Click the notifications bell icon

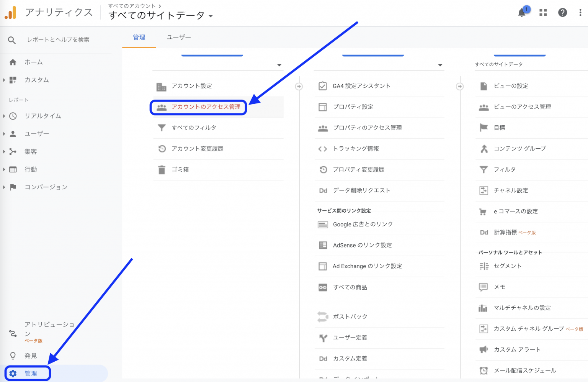(x=522, y=13)
